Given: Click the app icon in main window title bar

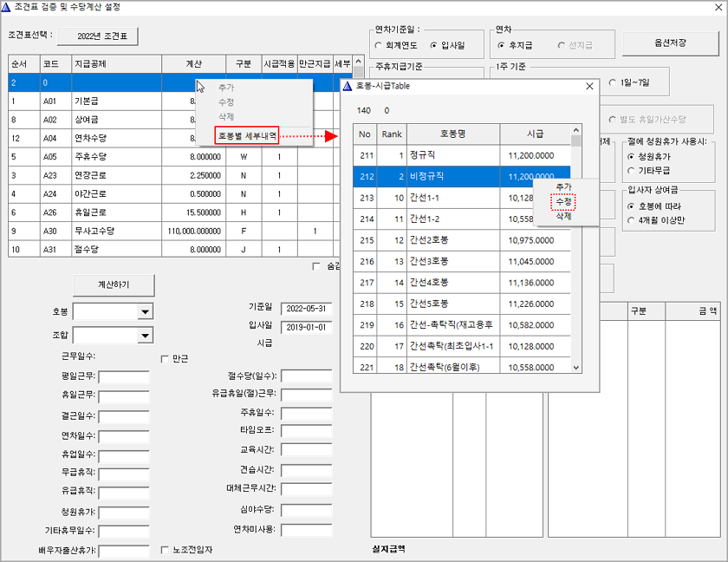Looking at the screenshot, I should 8,7.
